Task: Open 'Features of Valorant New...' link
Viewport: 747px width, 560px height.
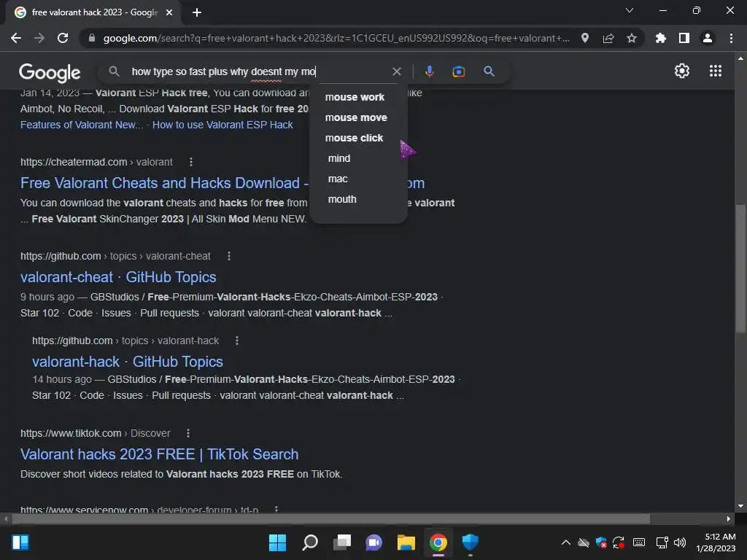Action: 82,125
